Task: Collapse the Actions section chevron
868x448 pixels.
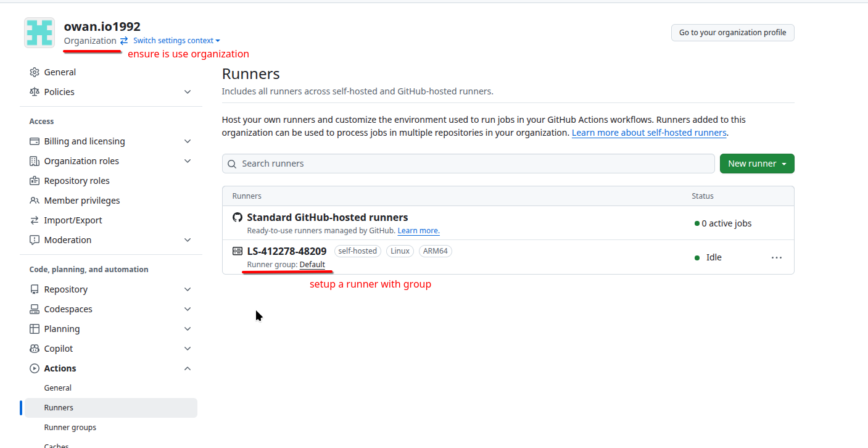Action: click(x=188, y=368)
